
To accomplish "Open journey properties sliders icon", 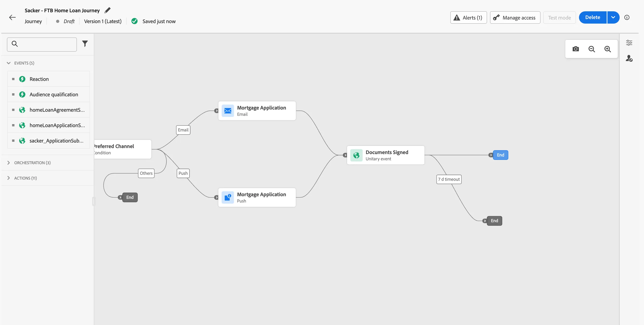I will point(629,43).
